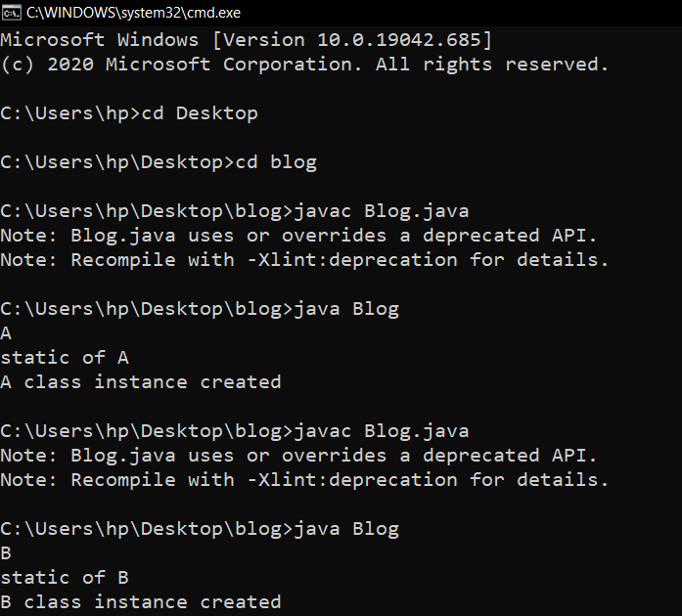Click the single 'A' output line
Image resolution: width=682 pixels, height=616 pixels.
pyautogui.click(x=7, y=333)
